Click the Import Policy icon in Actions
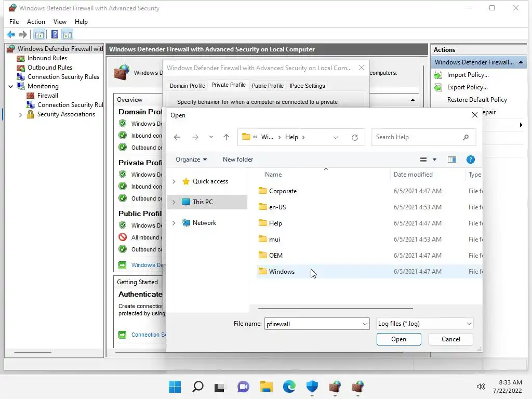 pos(438,75)
